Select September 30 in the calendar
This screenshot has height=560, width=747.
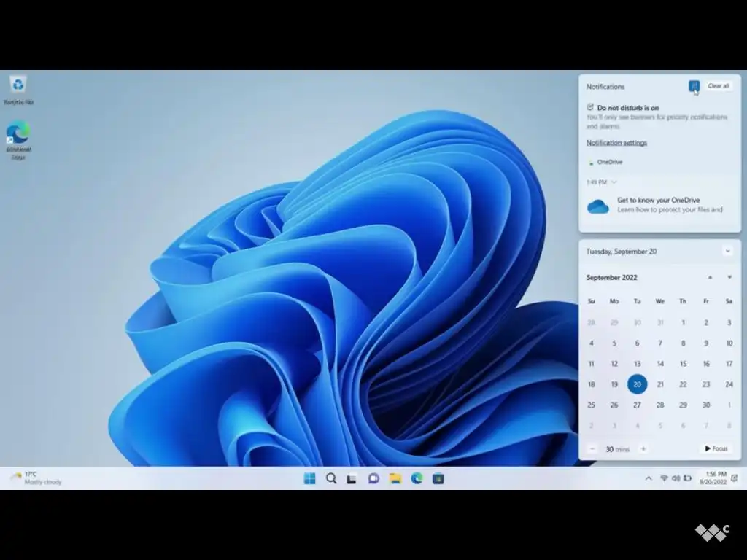(x=706, y=405)
